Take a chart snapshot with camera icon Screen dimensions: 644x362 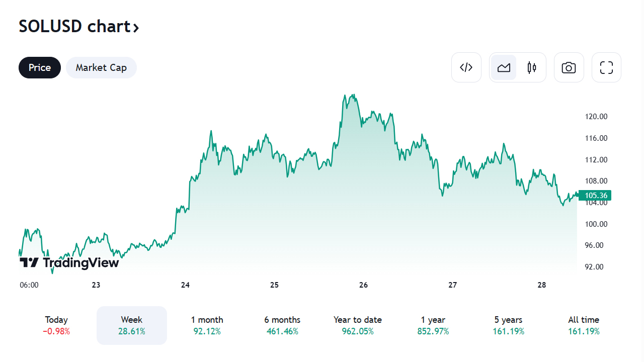tap(569, 67)
